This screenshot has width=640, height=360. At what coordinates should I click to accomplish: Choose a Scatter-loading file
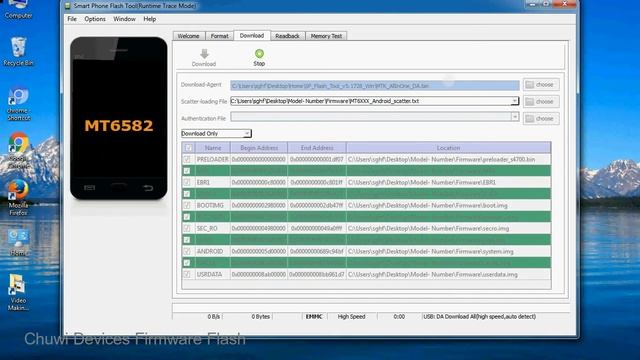(x=541, y=102)
